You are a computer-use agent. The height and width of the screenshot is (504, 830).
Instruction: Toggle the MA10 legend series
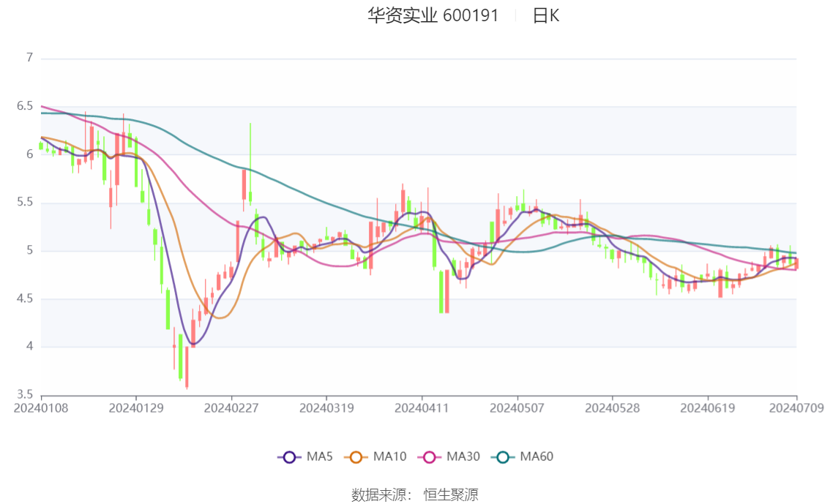(x=375, y=456)
